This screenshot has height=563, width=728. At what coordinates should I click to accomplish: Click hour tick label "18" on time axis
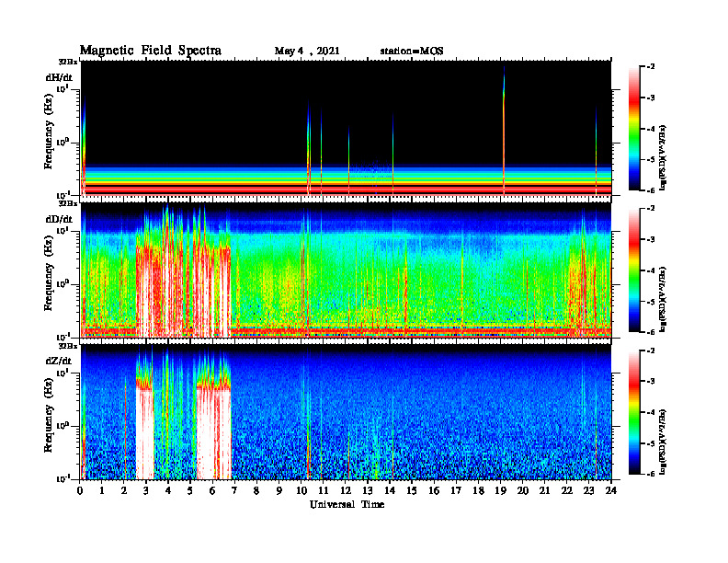[478, 490]
